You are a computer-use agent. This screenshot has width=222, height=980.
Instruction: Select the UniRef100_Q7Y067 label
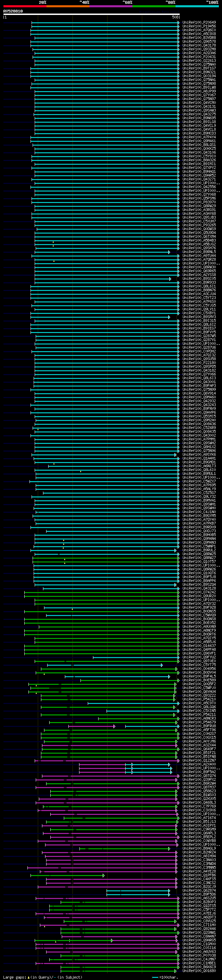point(199,95)
